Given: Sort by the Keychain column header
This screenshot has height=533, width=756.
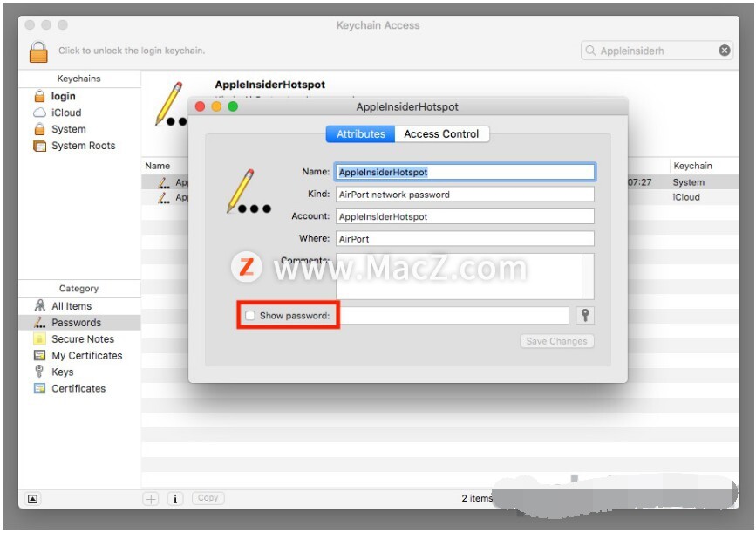Looking at the screenshot, I should 692,166.
